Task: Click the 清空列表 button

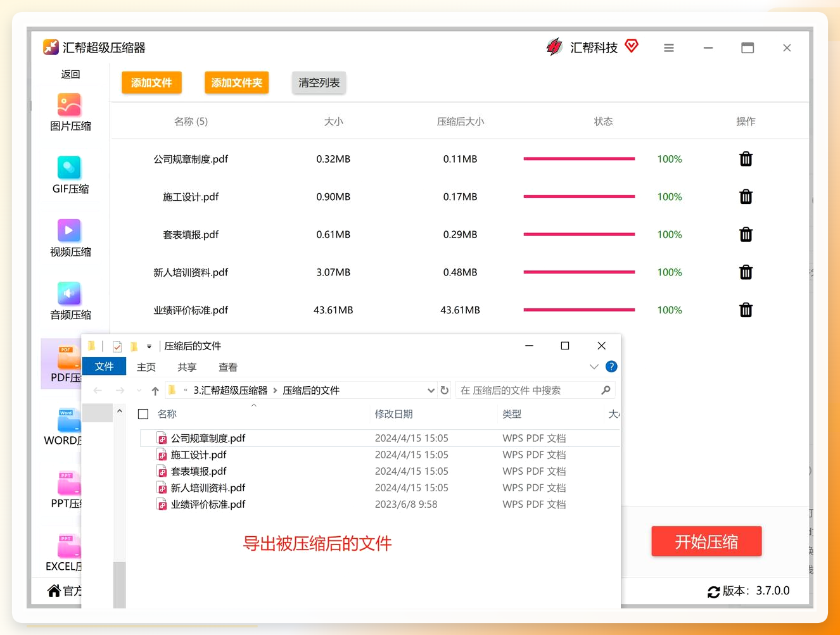Action: 319,82
